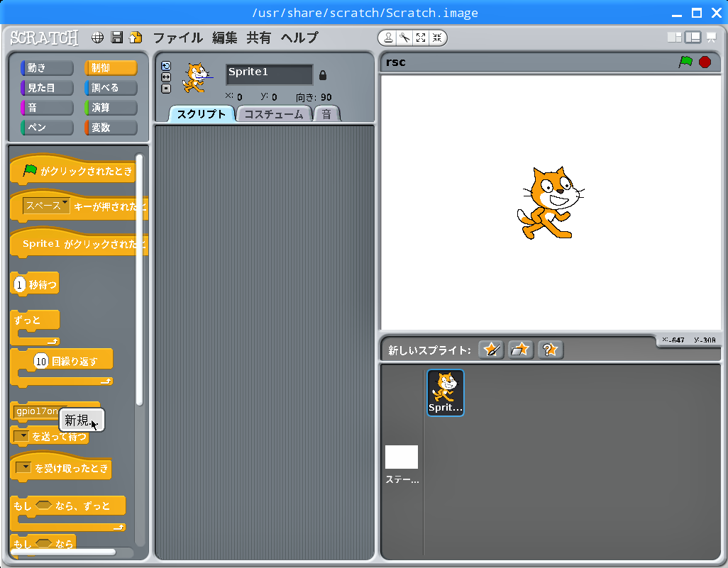This screenshot has width=728, height=568.
Task: Click the blocks palette vertical scrollbar
Action: [x=139, y=280]
